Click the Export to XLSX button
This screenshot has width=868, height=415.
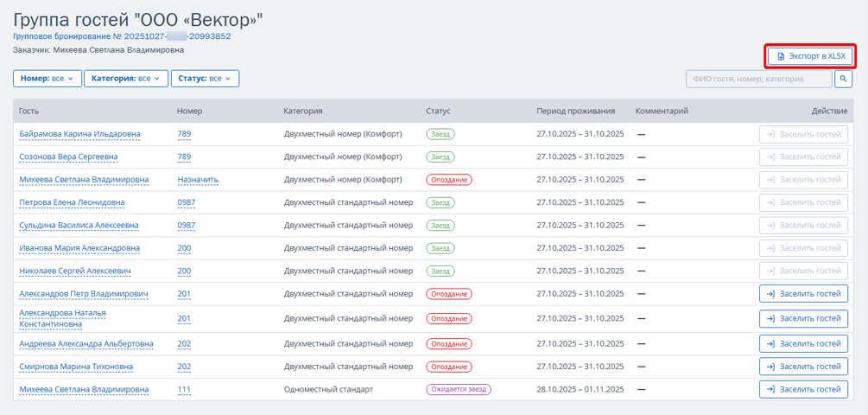810,56
